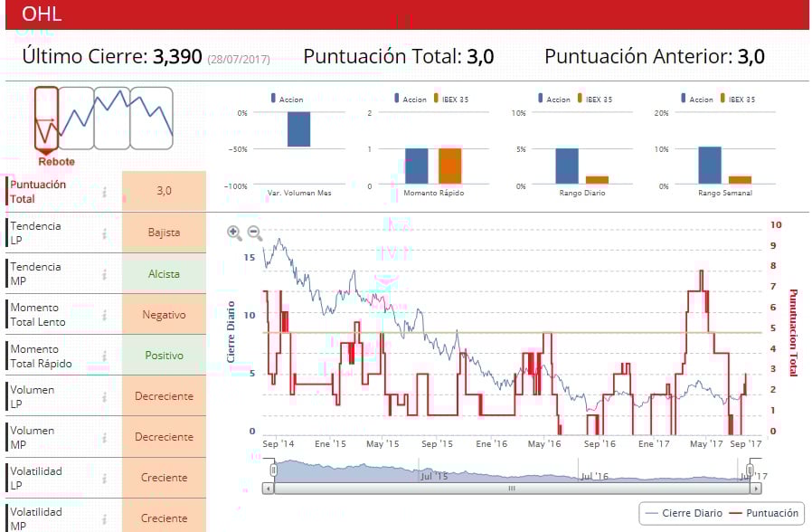This screenshot has height=532, width=812.
Task: Click the zoom out magnifier icon
Action: pyautogui.click(x=255, y=233)
